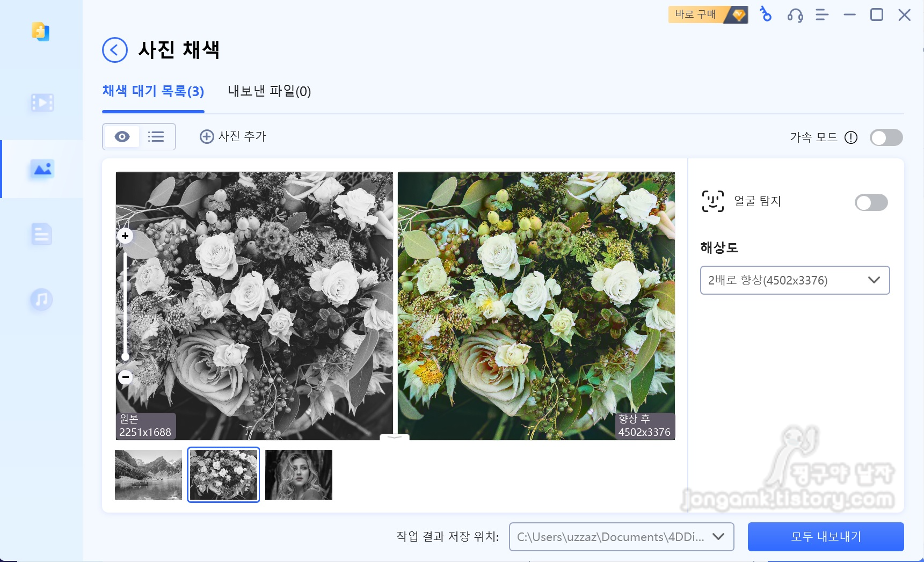Click the colorized result preview image

point(536,306)
